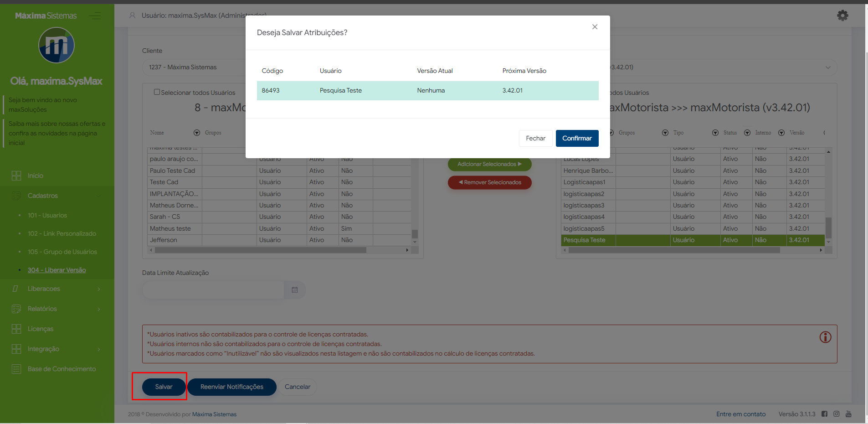Click the Data Limite Atualização date field
Viewport: 868px width, 424px height.
tap(213, 290)
